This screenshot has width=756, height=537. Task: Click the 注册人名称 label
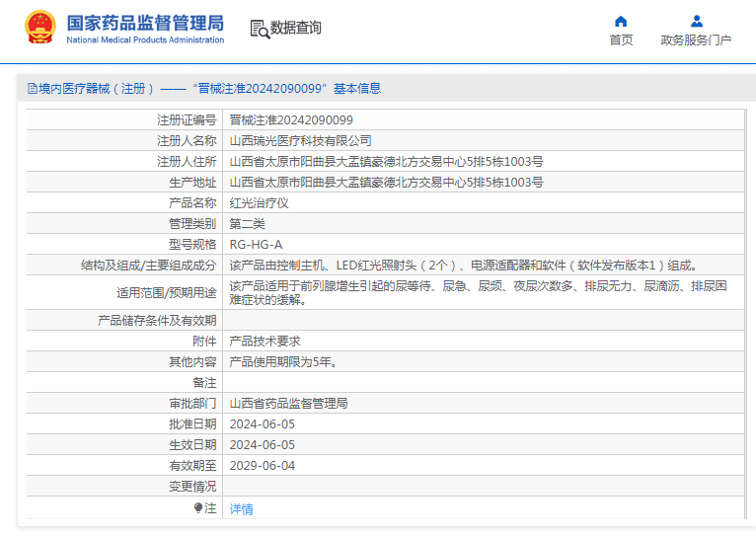click(x=187, y=141)
